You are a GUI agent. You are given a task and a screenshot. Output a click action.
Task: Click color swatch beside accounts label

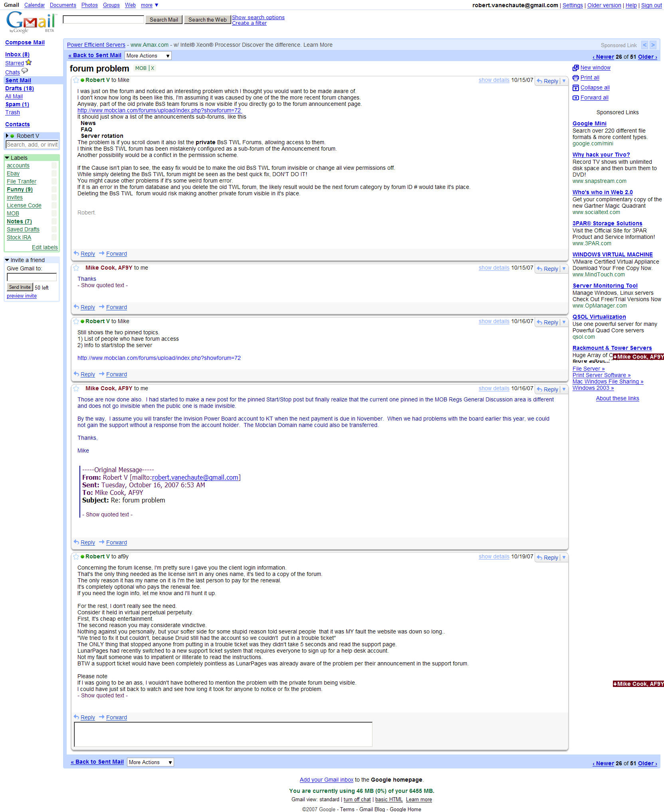(x=54, y=166)
